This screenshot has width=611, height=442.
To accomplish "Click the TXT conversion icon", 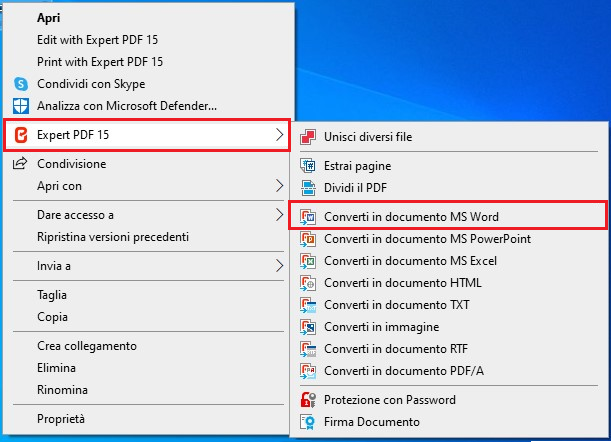I will click(308, 305).
